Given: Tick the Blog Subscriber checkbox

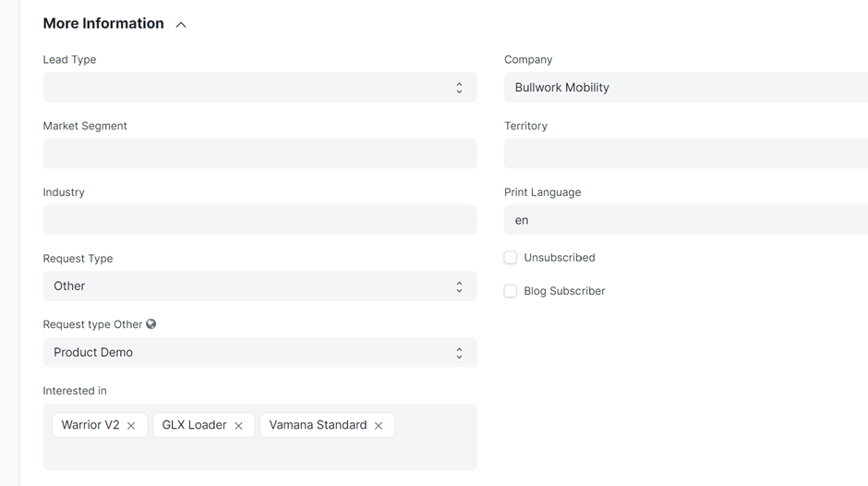Looking at the screenshot, I should tap(511, 291).
